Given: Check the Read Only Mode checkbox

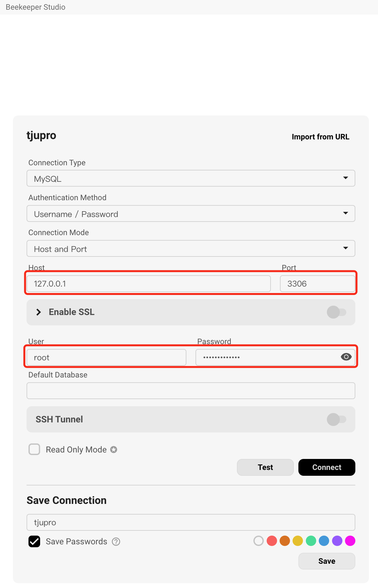Looking at the screenshot, I should pos(34,450).
